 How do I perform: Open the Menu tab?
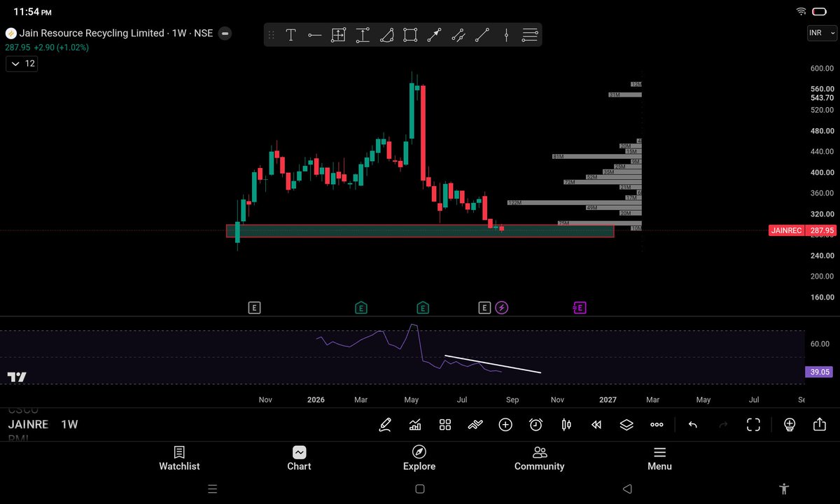click(x=659, y=458)
